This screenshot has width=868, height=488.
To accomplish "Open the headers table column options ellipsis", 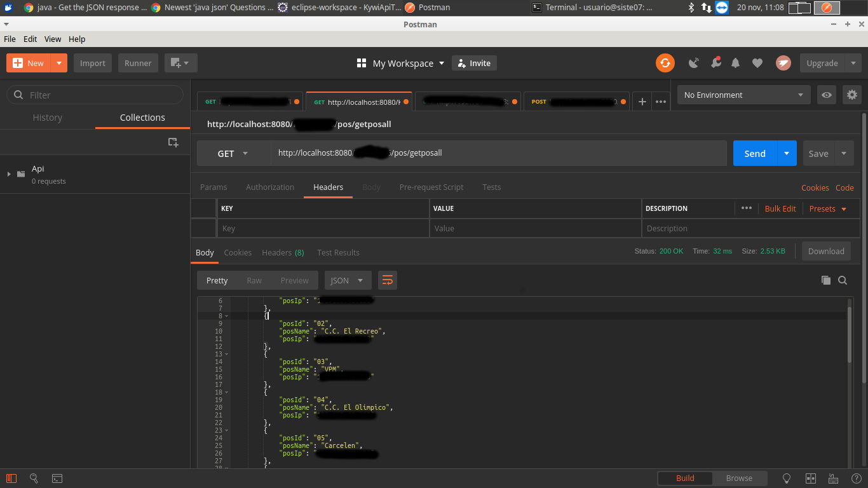I will coord(747,208).
